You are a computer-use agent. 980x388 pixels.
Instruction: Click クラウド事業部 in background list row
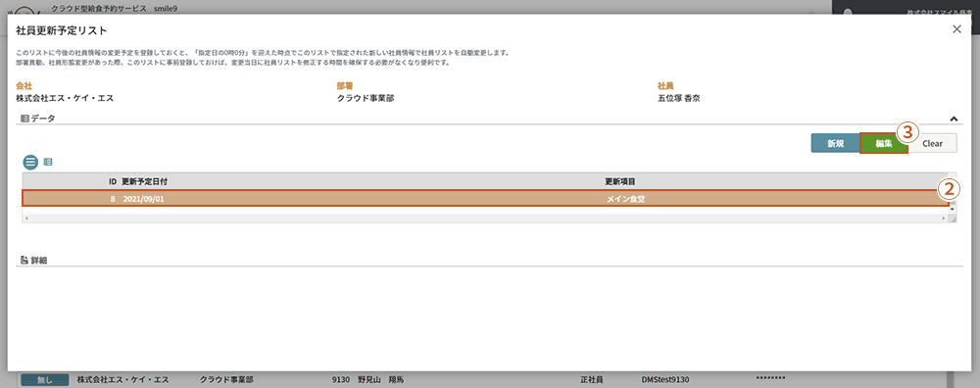pos(228,379)
